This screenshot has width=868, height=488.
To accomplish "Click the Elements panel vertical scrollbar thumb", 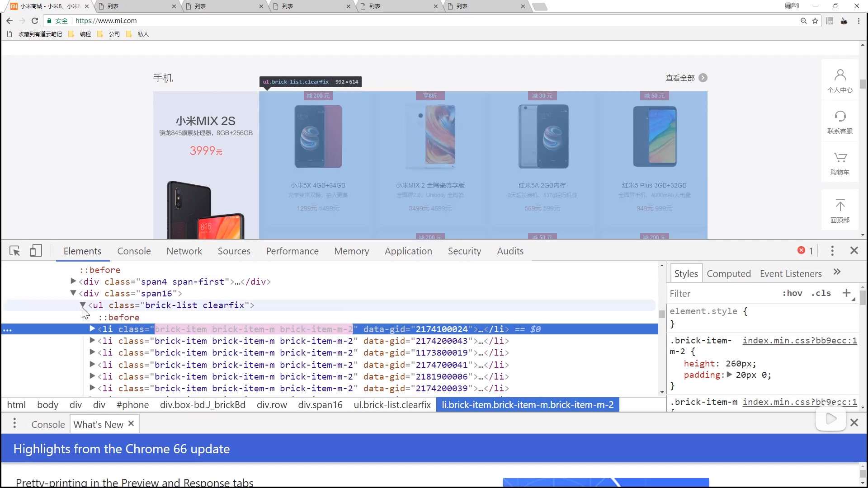I will pos(662,314).
